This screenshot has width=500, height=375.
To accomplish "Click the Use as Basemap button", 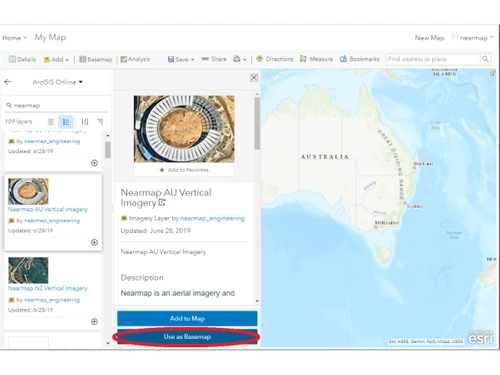I will [187, 337].
